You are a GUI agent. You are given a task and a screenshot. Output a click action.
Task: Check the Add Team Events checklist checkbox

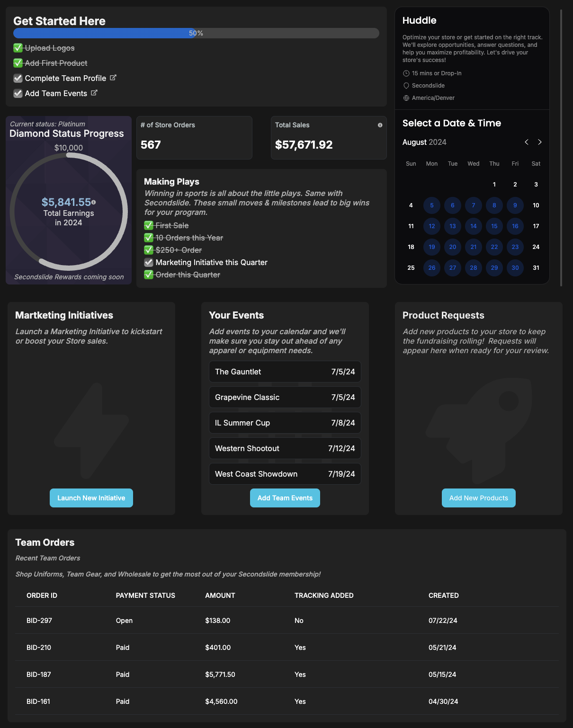click(x=18, y=93)
